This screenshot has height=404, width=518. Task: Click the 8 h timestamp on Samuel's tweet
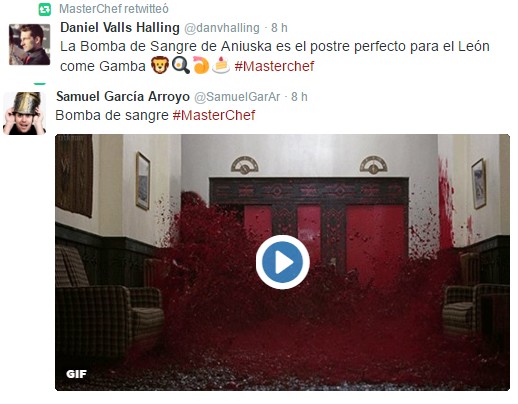[299, 97]
